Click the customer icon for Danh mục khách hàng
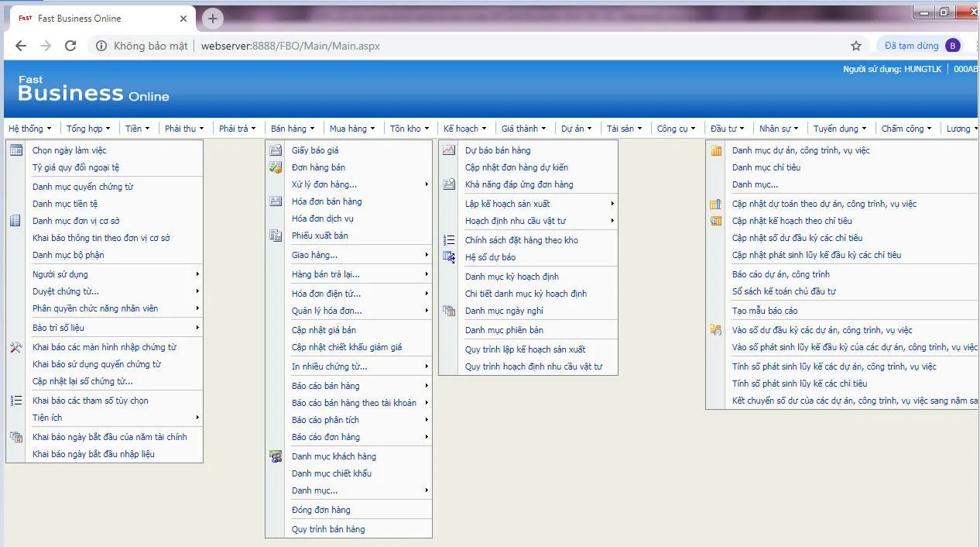 pos(276,456)
